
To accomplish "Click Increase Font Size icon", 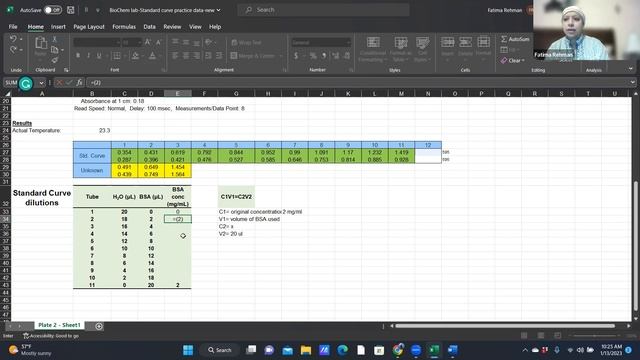I will [x=148, y=42].
